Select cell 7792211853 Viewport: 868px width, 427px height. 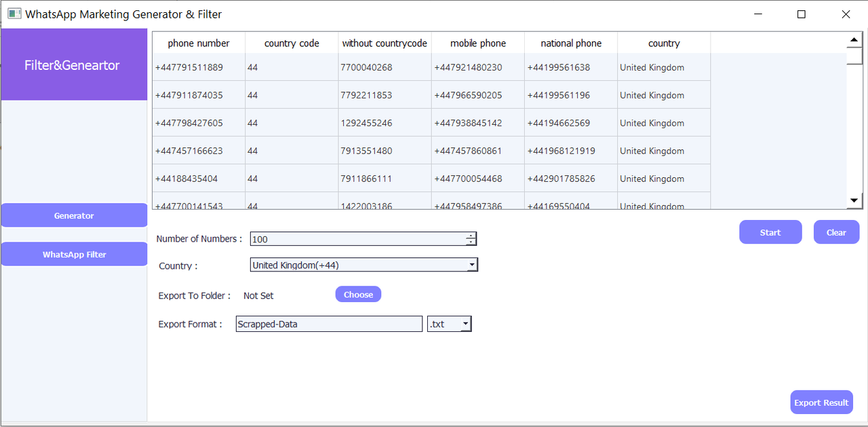[384, 95]
